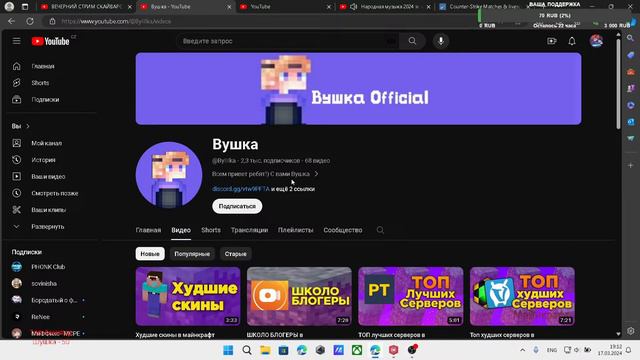Image resolution: width=640 pixels, height=360 pixels.
Task: Select the Новые filter chip
Action: pos(150,254)
